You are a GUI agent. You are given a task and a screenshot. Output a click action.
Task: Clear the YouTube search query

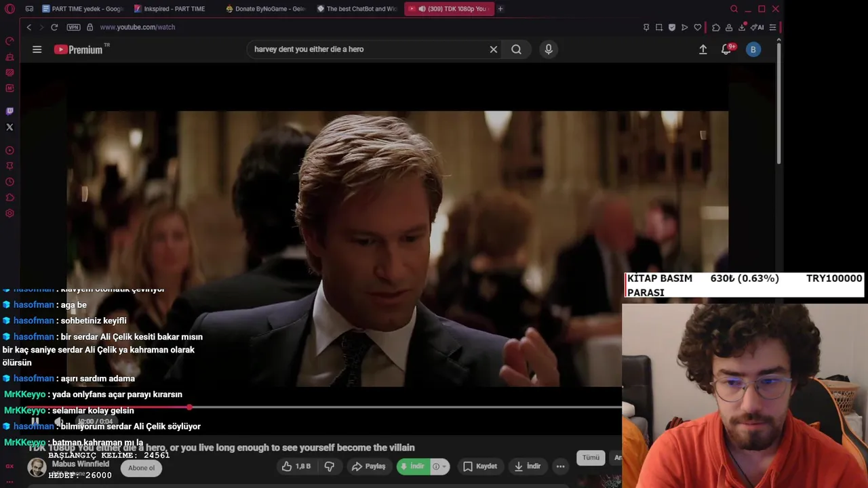point(494,49)
